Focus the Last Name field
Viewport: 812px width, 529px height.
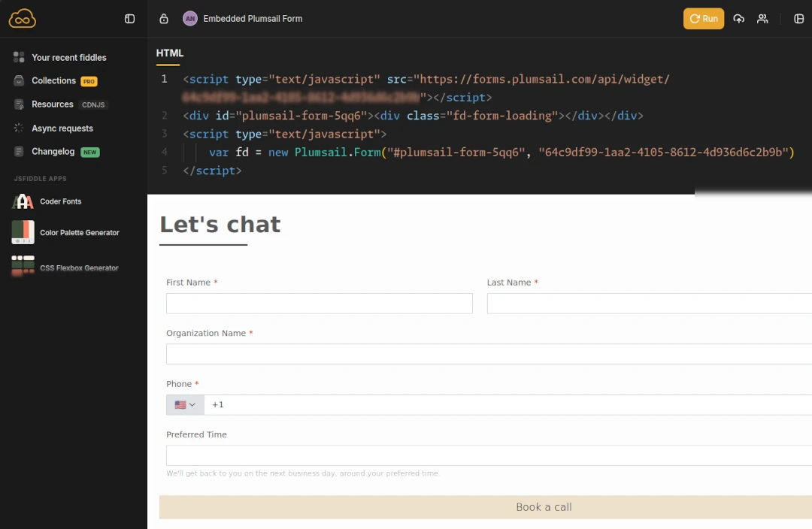pos(650,304)
